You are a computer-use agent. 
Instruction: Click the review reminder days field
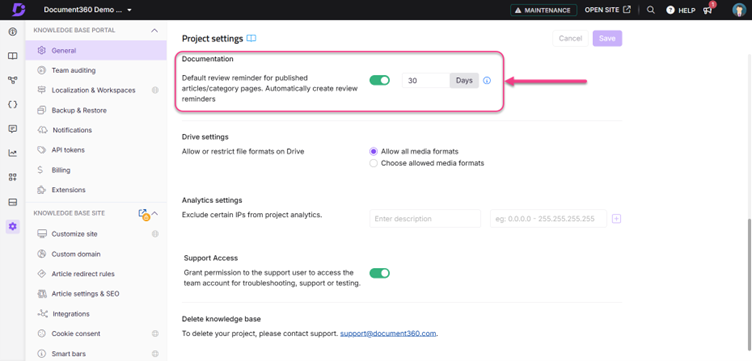[426, 81]
